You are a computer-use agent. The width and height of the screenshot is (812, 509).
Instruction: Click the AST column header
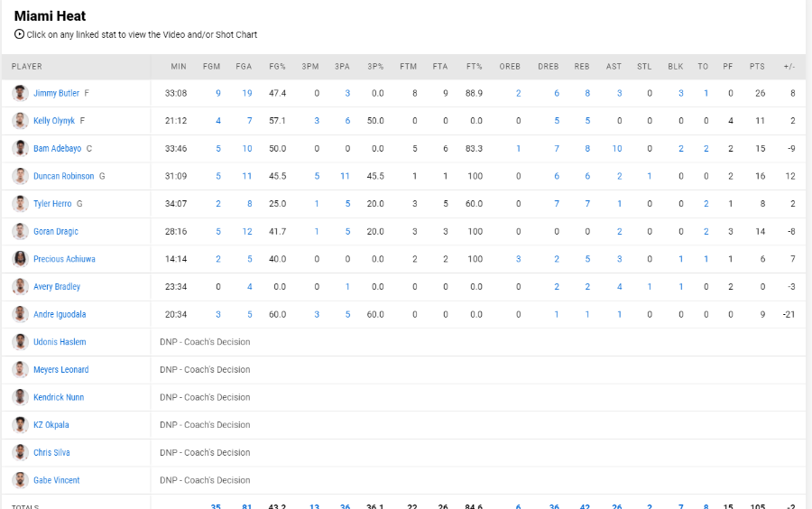click(614, 66)
